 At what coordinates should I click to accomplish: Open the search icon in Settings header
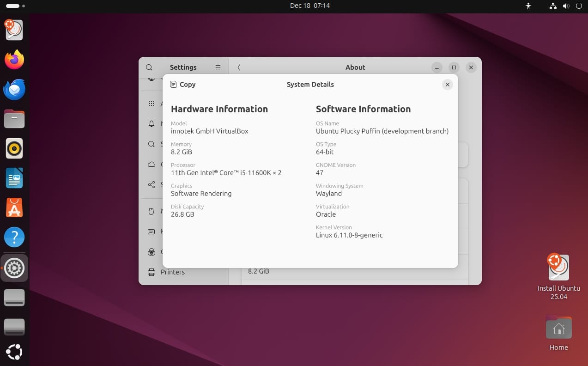[x=149, y=67]
